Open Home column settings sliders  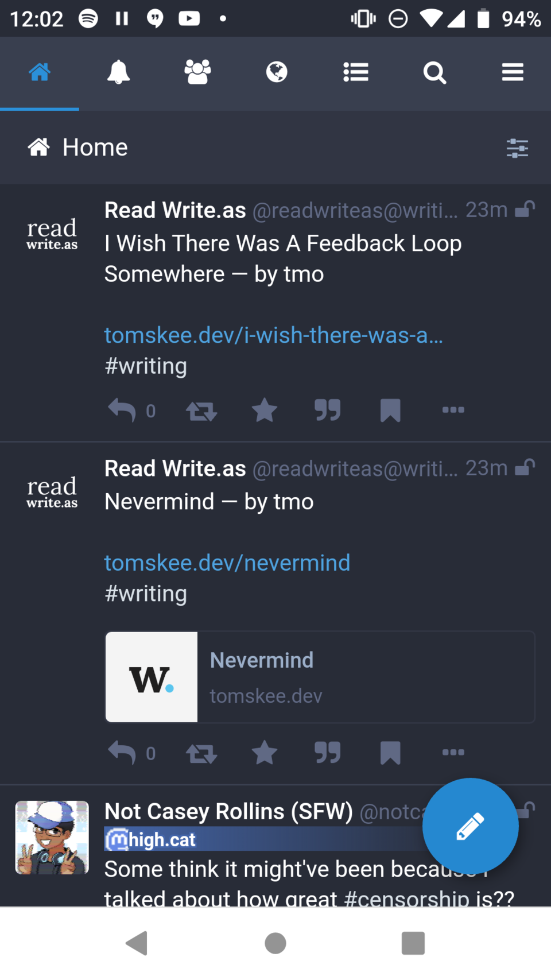click(517, 148)
